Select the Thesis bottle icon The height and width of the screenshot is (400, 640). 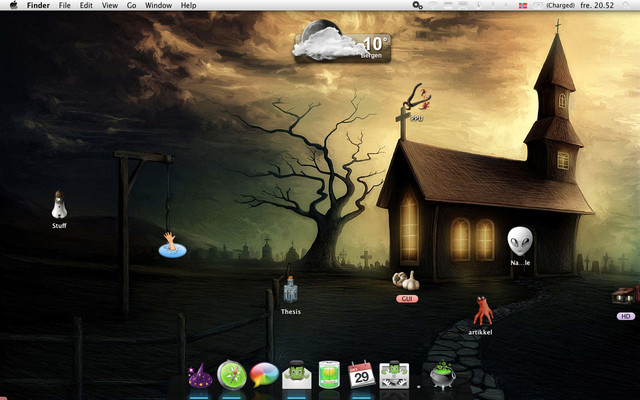click(x=290, y=290)
